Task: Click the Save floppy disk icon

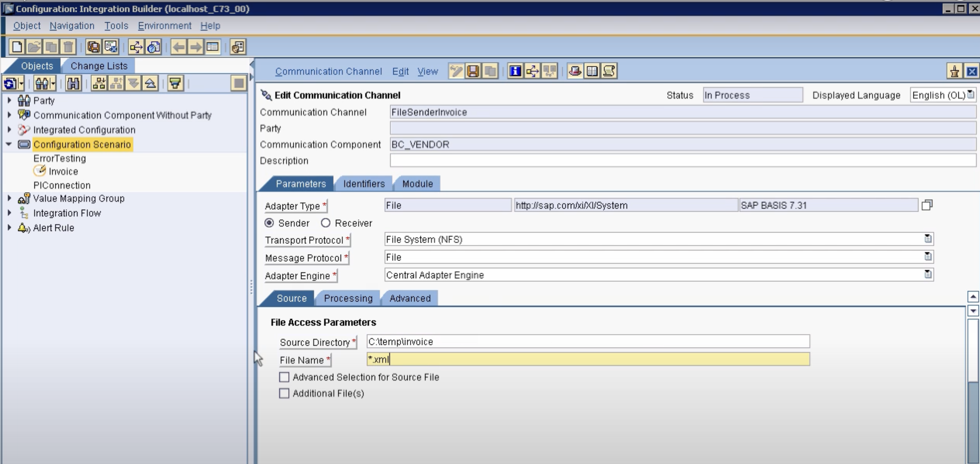Action: point(473,71)
